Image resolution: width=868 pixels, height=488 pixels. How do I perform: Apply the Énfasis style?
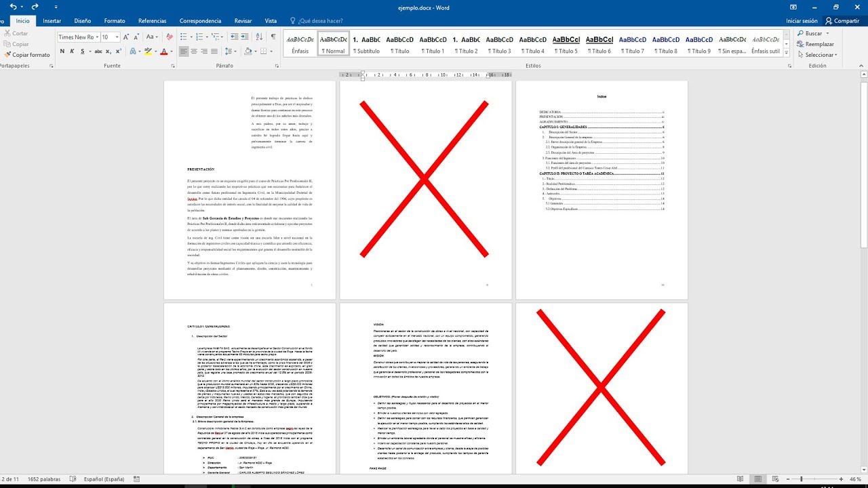coord(300,45)
